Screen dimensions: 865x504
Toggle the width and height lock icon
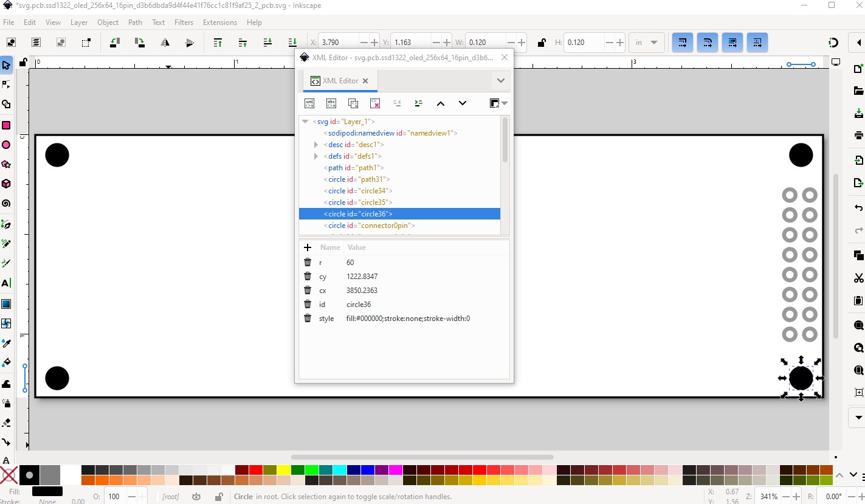[x=541, y=43]
